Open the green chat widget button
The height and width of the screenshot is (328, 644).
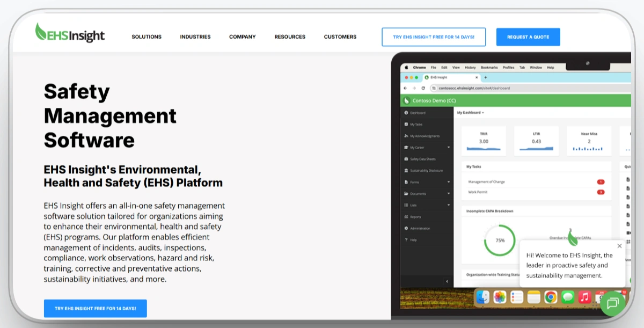[612, 304]
